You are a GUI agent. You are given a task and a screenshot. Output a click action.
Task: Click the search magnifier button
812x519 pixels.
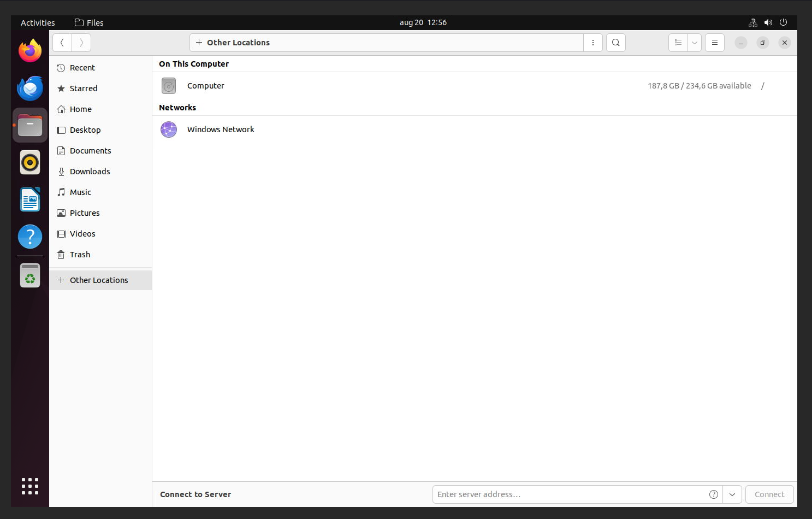click(x=616, y=43)
